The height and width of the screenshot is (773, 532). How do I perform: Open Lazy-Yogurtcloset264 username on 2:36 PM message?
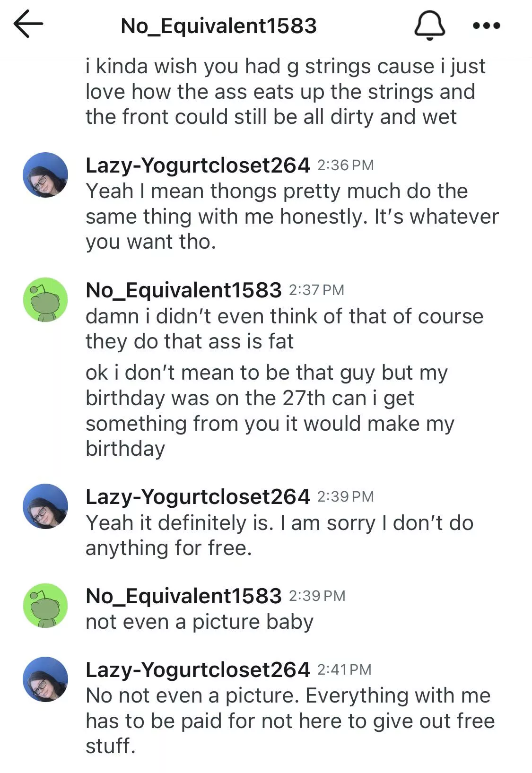tap(198, 165)
